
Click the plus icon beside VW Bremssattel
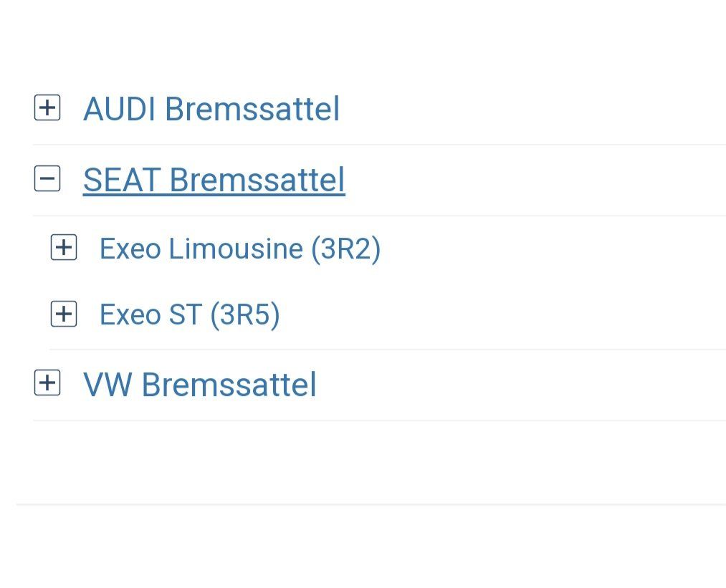pos(47,384)
